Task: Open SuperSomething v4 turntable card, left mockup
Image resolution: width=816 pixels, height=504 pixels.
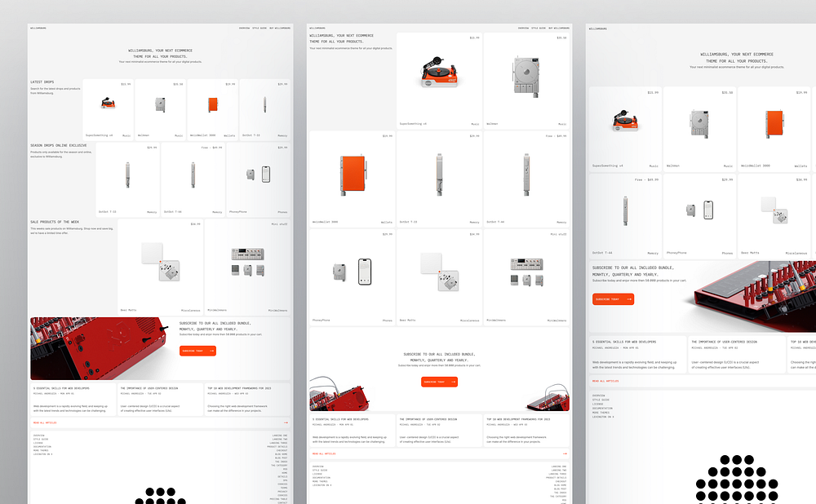Action: click(x=109, y=109)
